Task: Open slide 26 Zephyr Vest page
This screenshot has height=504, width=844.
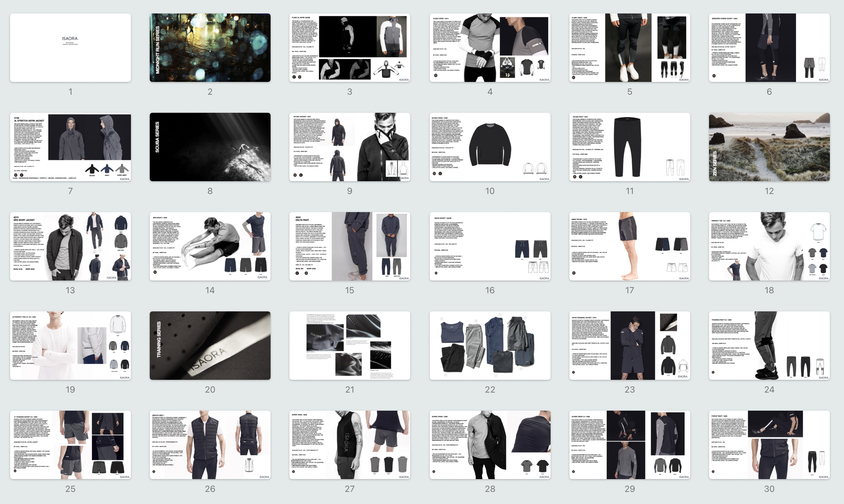Action: [x=210, y=445]
